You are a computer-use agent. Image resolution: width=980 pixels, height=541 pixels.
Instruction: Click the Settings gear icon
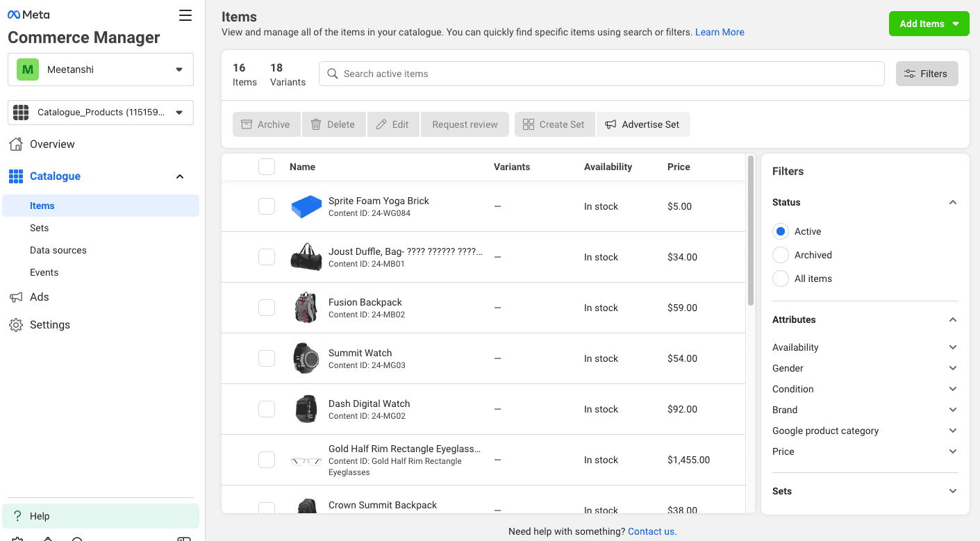pos(16,325)
